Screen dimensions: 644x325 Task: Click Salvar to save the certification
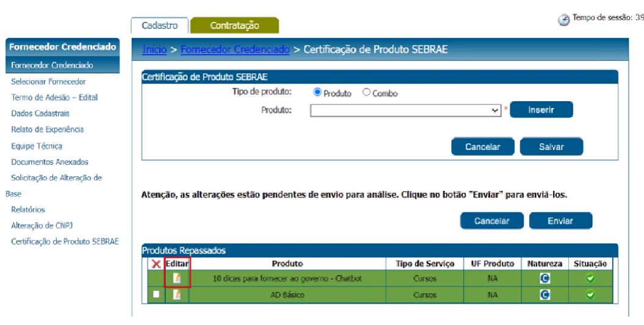pos(551,146)
